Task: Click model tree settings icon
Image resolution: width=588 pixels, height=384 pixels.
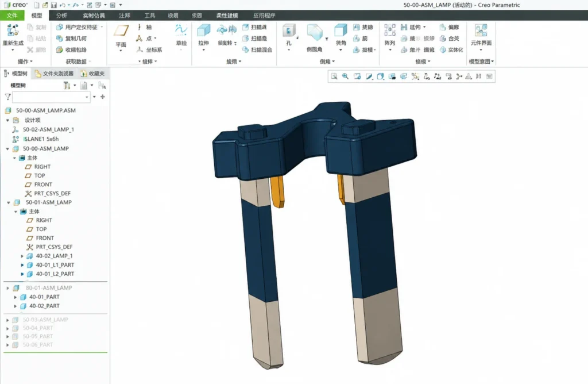Action: (67, 86)
